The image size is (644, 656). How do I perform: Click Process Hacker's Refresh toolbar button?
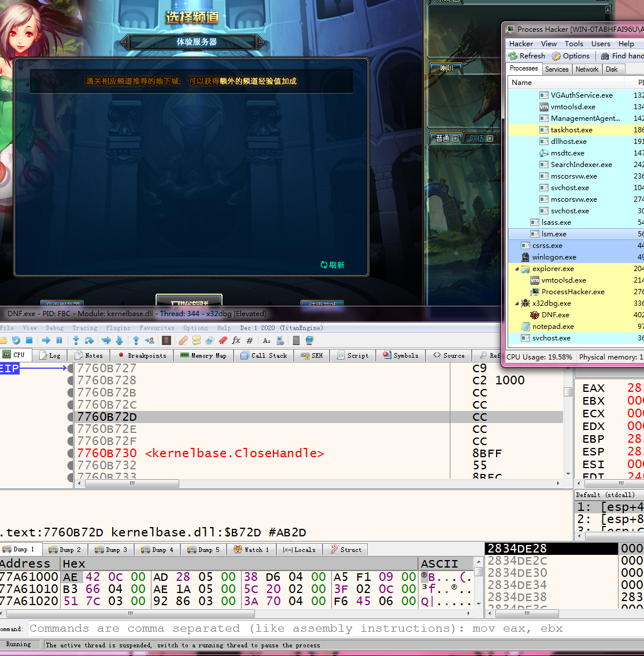click(x=527, y=56)
